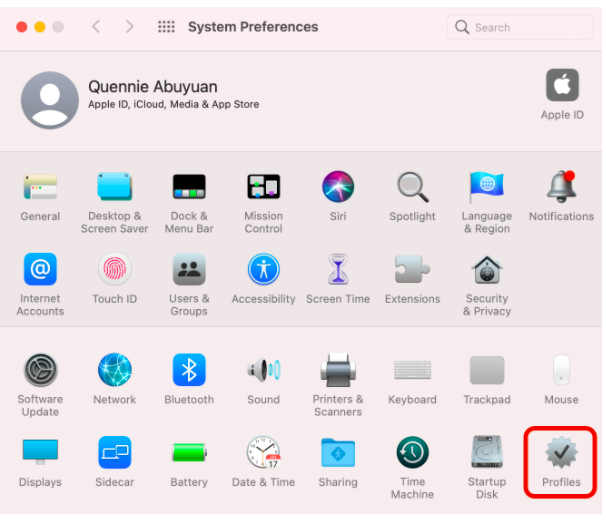Minimize the window with yellow button
Image resolution: width=606 pixels, height=520 pixels.
pyautogui.click(x=40, y=27)
